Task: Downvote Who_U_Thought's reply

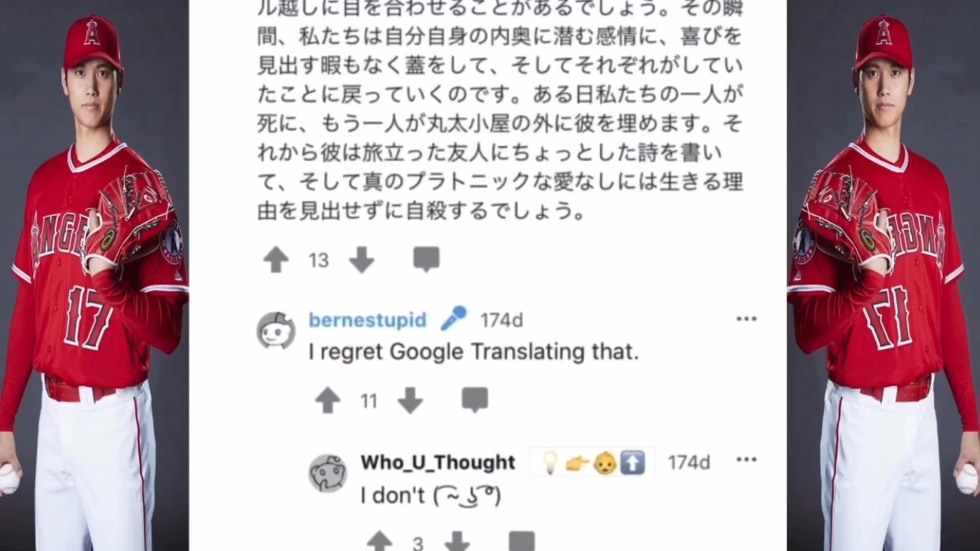Action: [457, 542]
